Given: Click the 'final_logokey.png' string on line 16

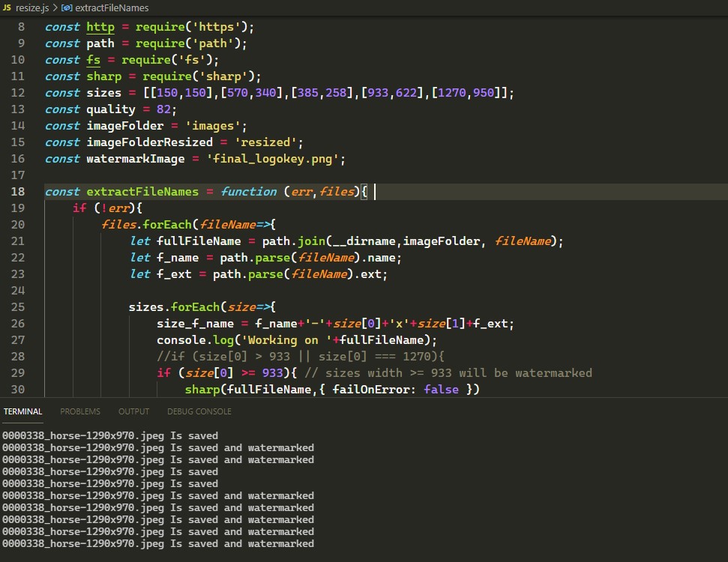Looking at the screenshot, I should 273,159.
